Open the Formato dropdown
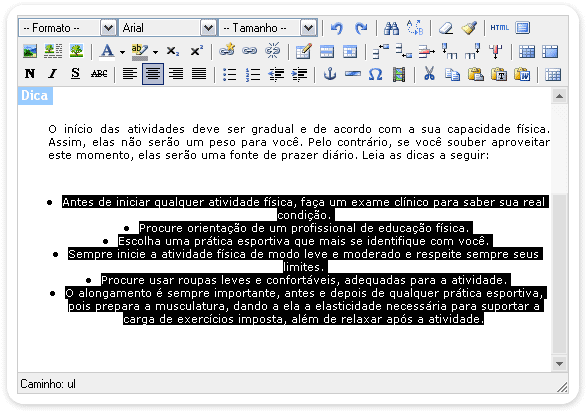Image resolution: width=587 pixels, height=413 pixels. (68, 28)
